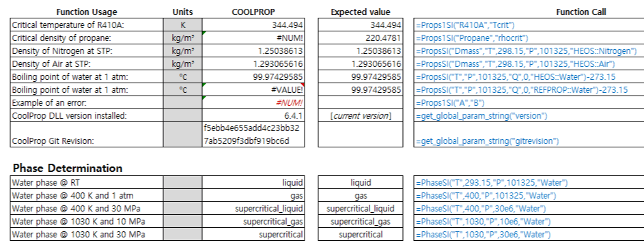Click the Phase Determination heading

68,168
